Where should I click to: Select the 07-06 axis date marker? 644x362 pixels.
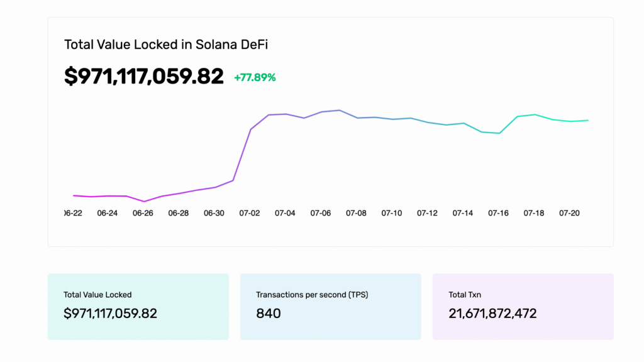coord(320,213)
